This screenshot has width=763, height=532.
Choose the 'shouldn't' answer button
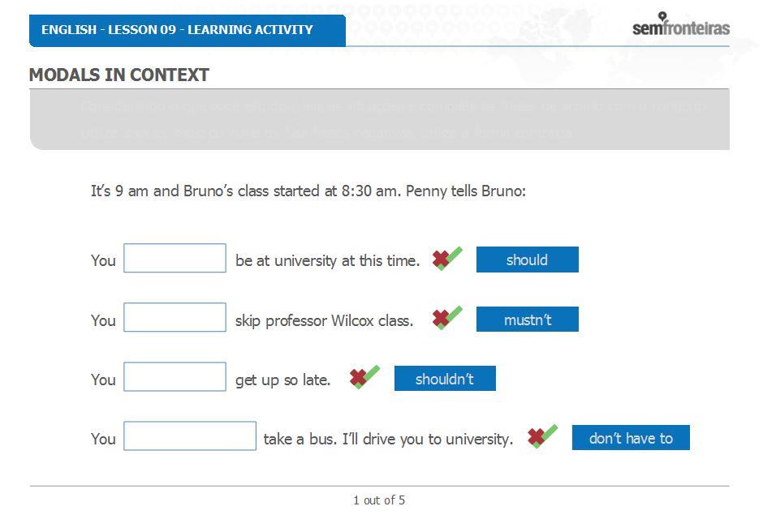(445, 379)
